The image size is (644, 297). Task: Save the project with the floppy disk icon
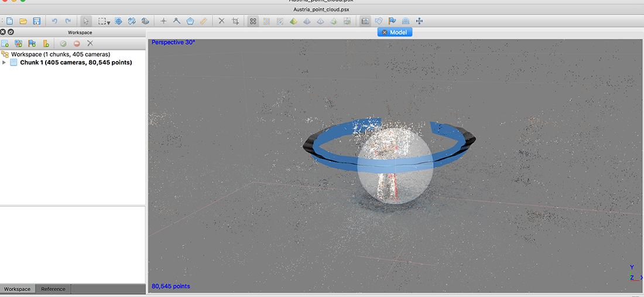point(36,21)
